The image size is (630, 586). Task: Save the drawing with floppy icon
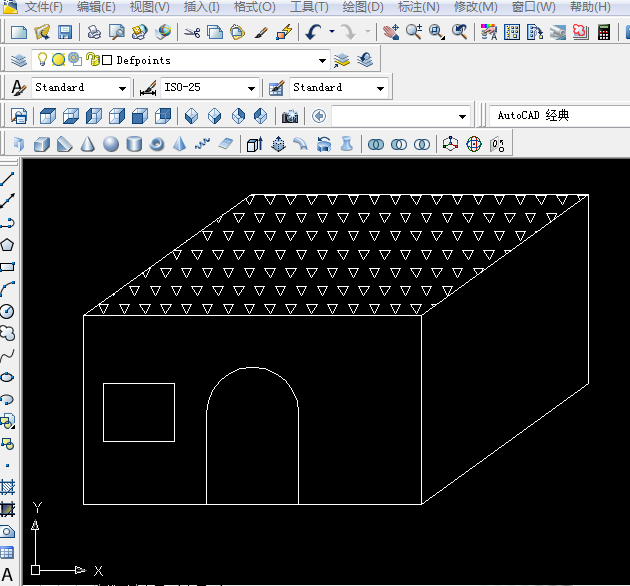(x=65, y=32)
